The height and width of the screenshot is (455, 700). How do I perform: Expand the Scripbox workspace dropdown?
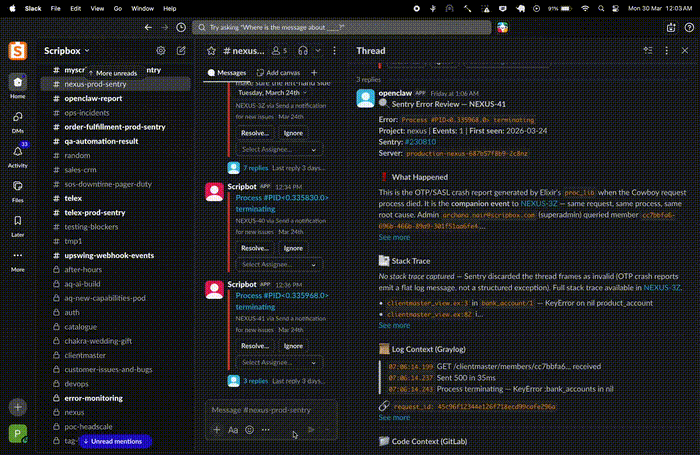(x=67, y=51)
